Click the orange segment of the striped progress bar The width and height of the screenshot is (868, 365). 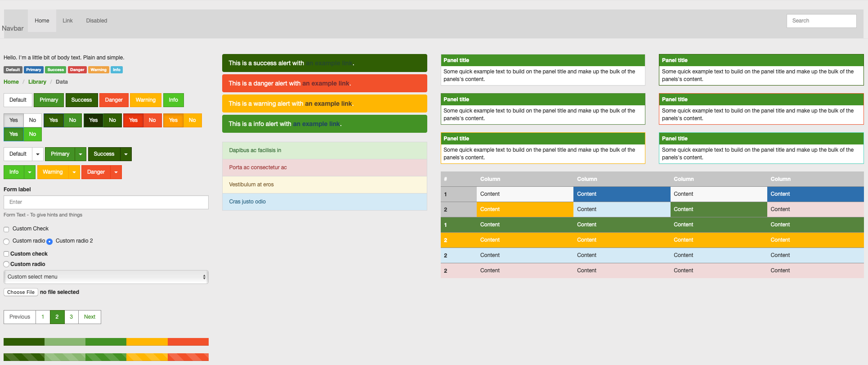point(147,357)
